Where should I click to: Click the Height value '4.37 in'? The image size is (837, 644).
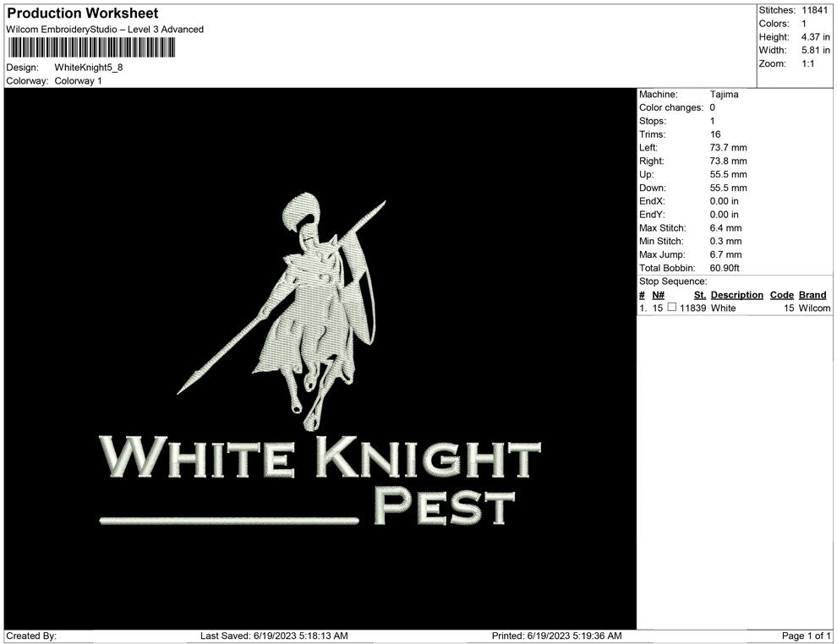(816, 37)
